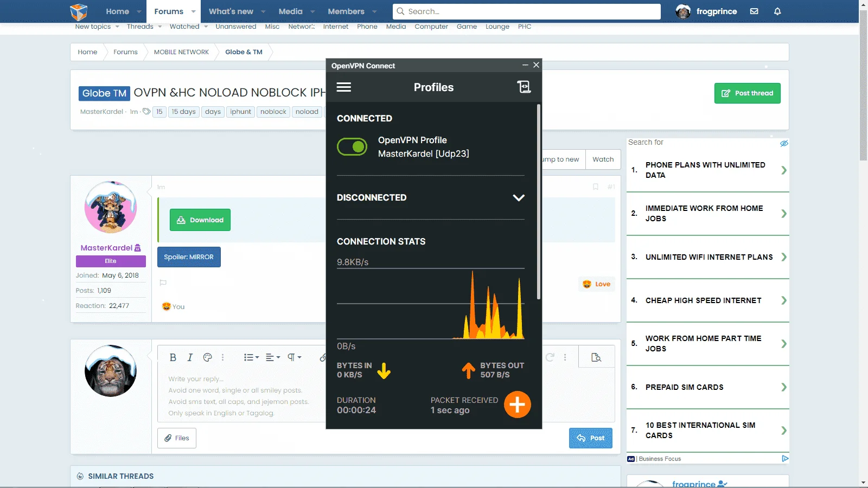Image resolution: width=868 pixels, height=488 pixels.
Task: Expand the New topics dropdown
Action: click(117, 27)
